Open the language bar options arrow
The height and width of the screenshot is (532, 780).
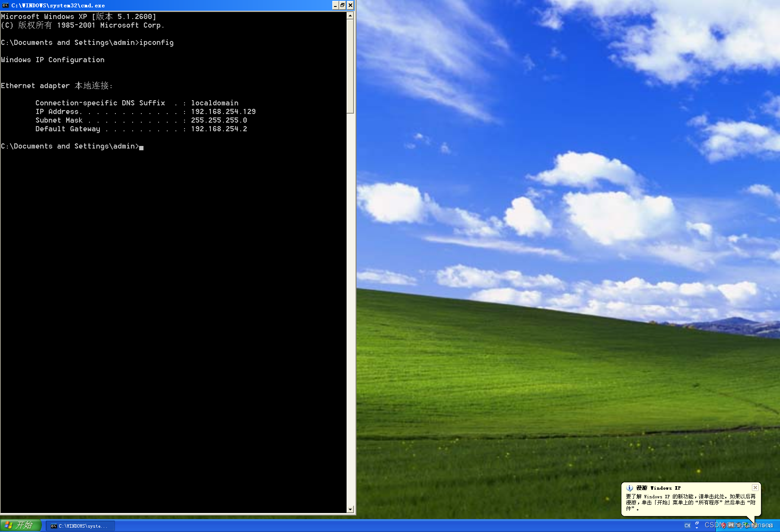(697, 528)
